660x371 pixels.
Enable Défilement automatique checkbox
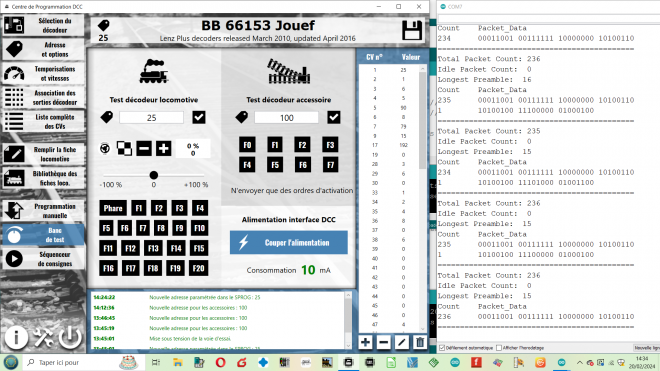442,348
